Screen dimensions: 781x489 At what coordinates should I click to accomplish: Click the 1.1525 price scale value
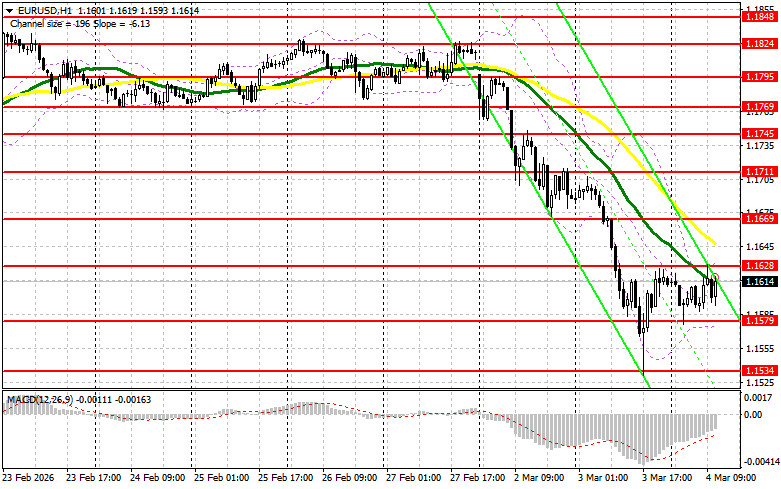coord(761,382)
